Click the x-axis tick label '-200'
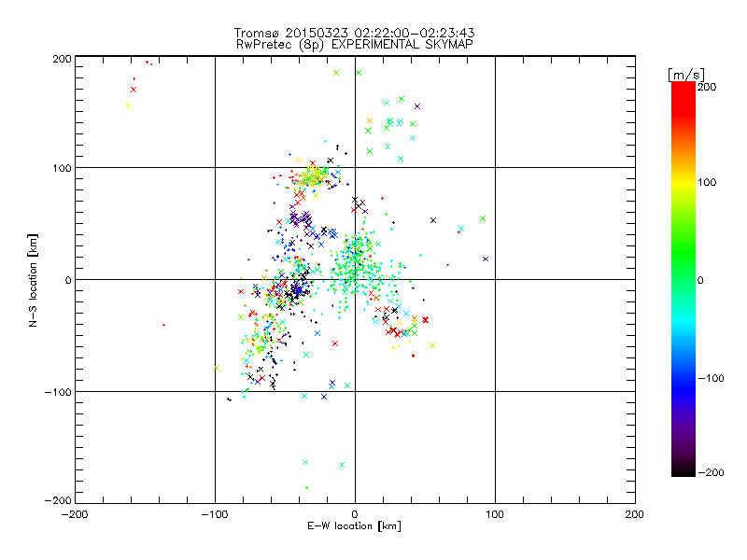This screenshot has height=560, width=747. (75, 515)
